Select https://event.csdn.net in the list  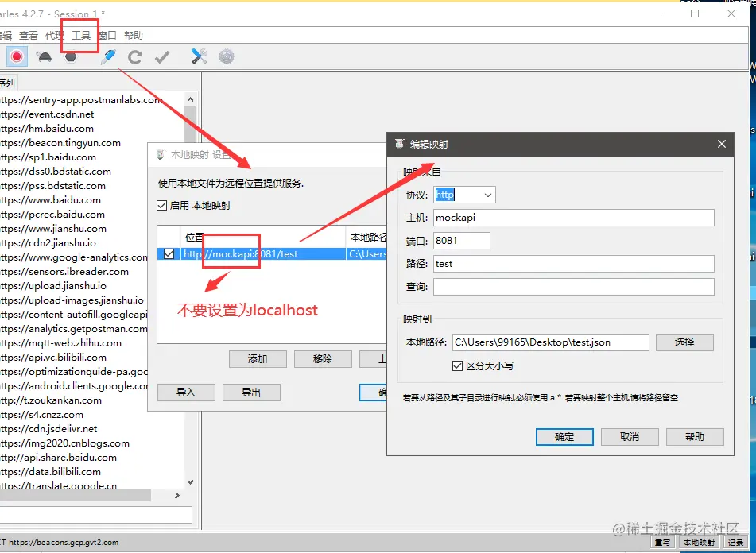[47, 114]
